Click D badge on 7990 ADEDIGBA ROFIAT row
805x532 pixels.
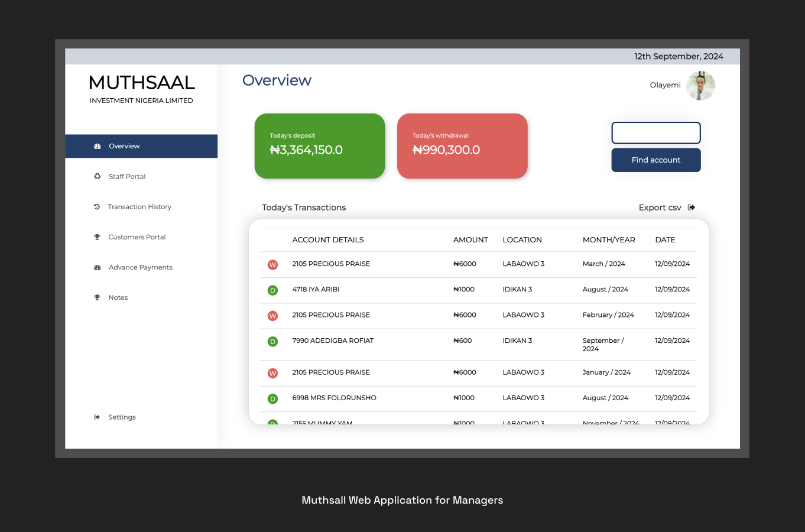[x=272, y=342]
